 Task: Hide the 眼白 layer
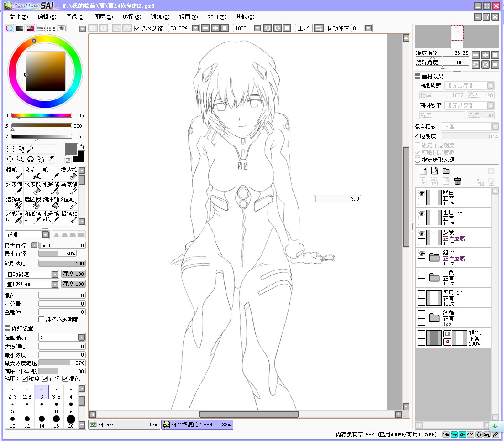(x=421, y=193)
